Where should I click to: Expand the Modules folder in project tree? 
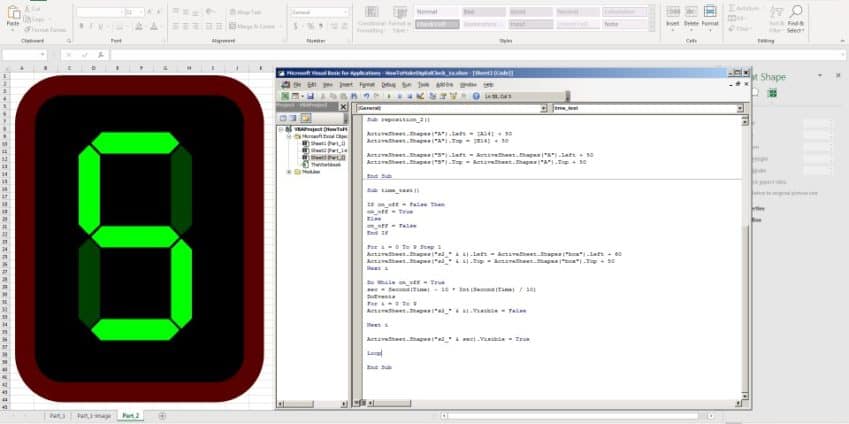[289, 171]
